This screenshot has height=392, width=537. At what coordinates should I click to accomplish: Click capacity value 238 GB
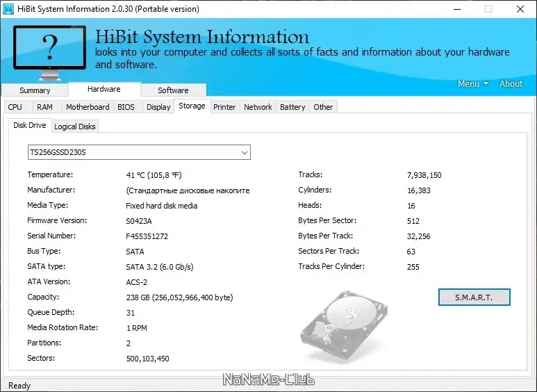click(x=179, y=297)
